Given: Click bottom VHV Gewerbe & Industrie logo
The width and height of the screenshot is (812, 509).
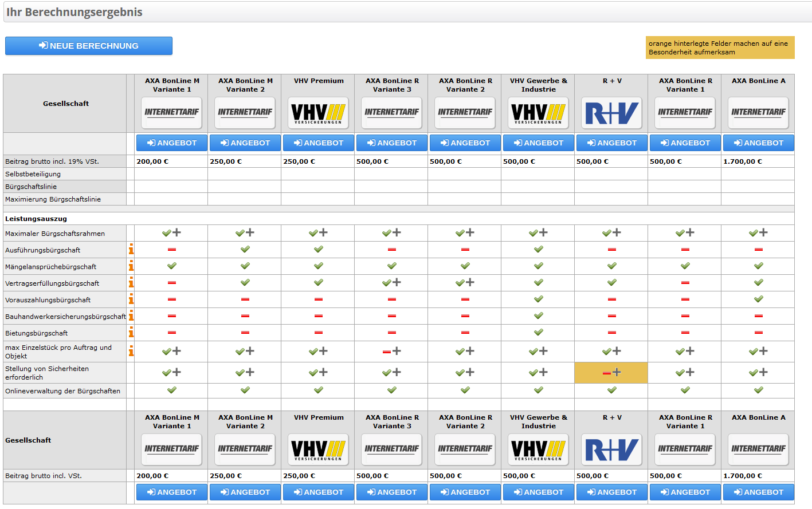Looking at the screenshot, I should click(x=539, y=449).
